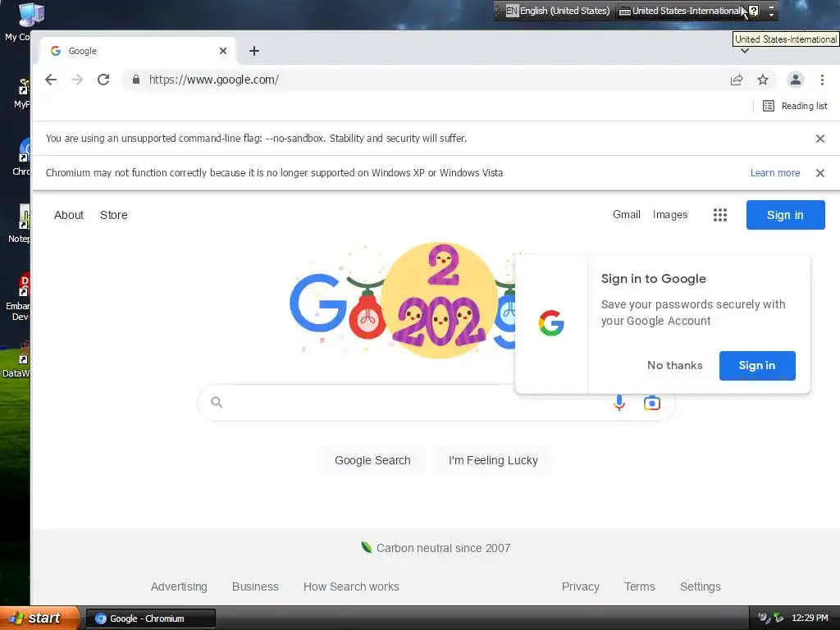Open the Learn more link
The width and height of the screenshot is (840, 630).
tap(775, 173)
